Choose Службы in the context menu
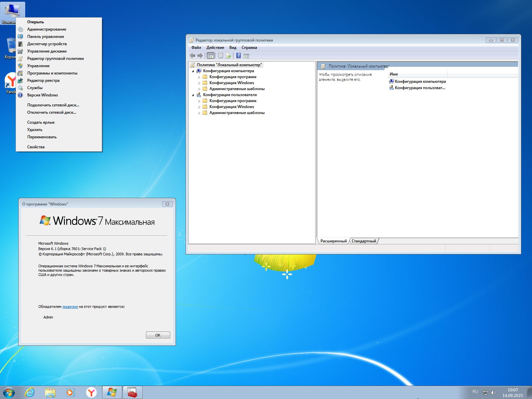Screen dimensions: 532x399 59,88
